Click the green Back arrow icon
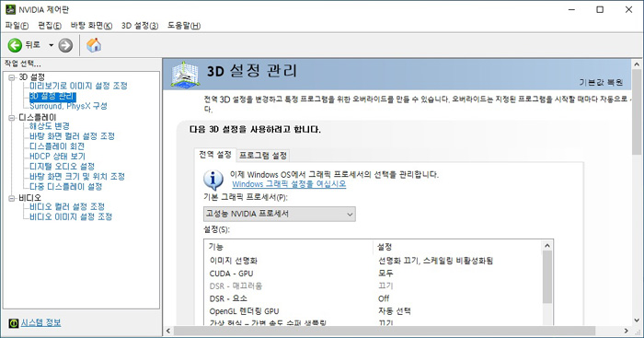Image resolution: width=644 pixels, height=338 pixels. [x=15, y=45]
